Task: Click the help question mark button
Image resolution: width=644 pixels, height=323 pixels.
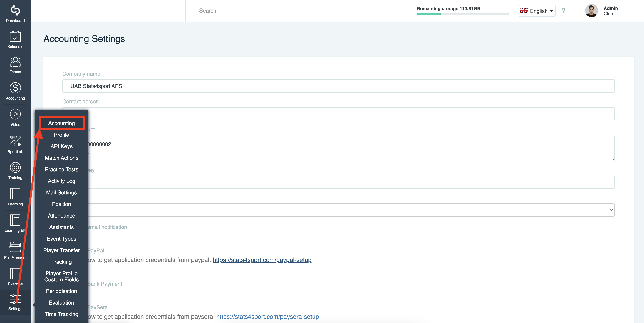Action: [x=564, y=11]
